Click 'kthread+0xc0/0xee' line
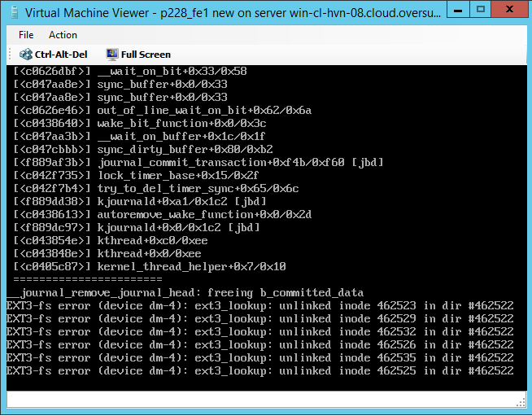Image resolution: width=532 pixels, height=416 pixels. [x=111, y=240]
